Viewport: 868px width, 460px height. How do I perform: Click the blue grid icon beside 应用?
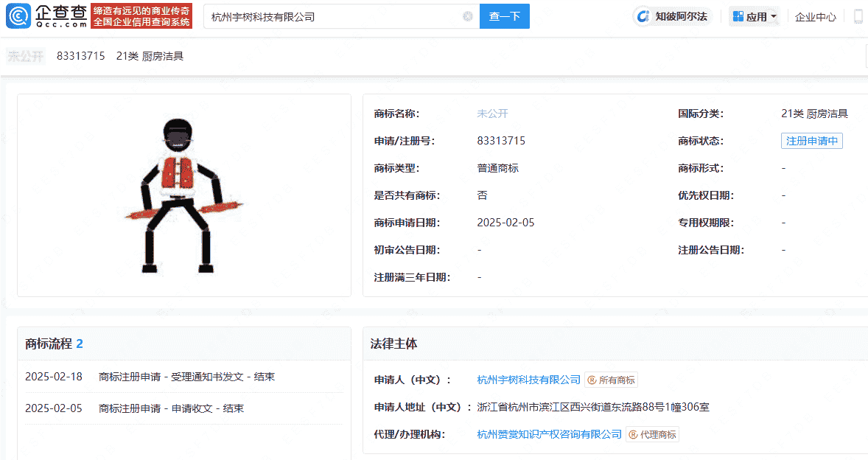pos(737,15)
